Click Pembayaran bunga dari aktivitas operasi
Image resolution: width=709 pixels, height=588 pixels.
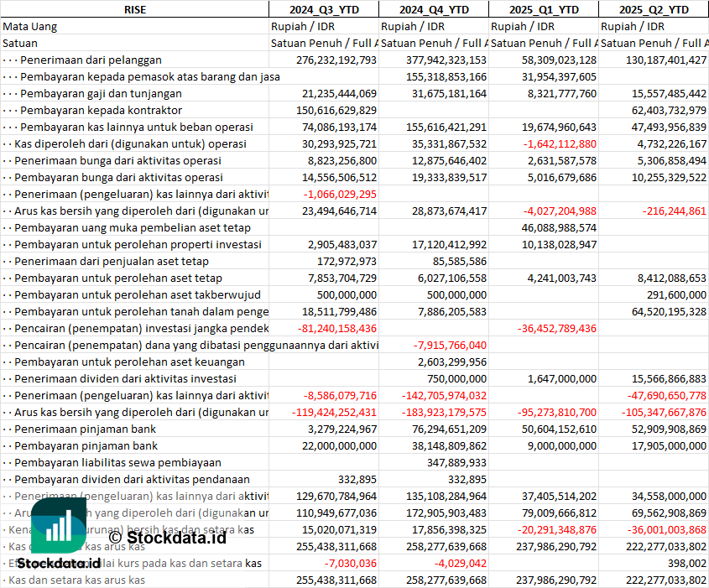[x=118, y=177]
